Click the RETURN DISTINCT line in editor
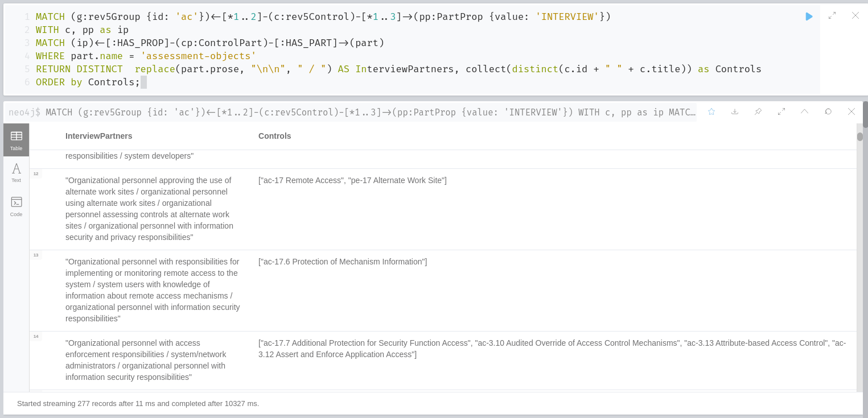The height and width of the screenshot is (418, 868). pos(398,69)
